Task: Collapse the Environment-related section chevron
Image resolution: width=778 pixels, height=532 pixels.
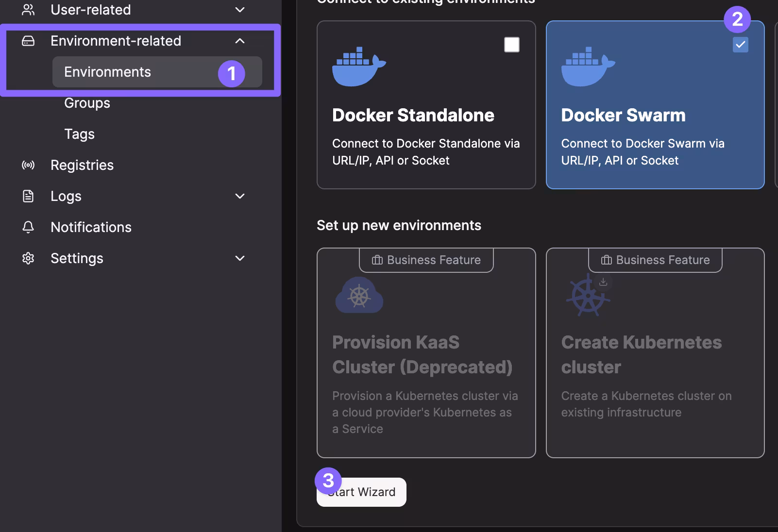Action: pyautogui.click(x=240, y=41)
